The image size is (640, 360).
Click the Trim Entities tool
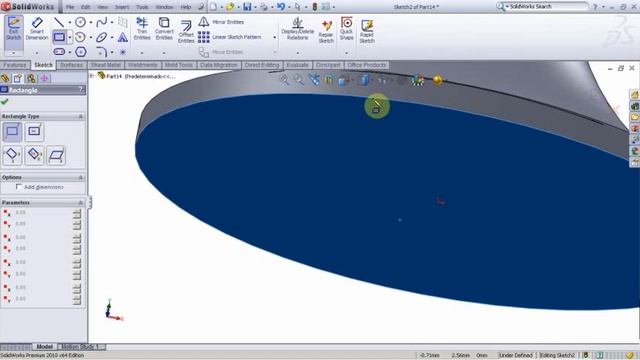[142, 29]
